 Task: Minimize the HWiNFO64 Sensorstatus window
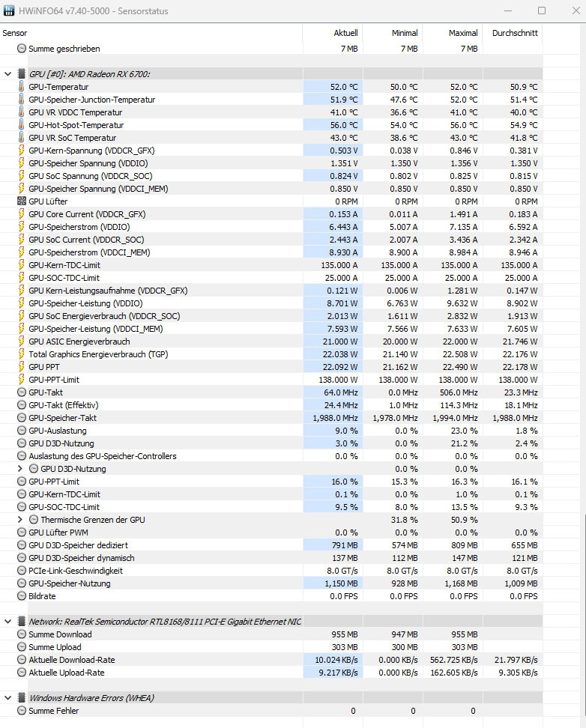(x=508, y=10)
